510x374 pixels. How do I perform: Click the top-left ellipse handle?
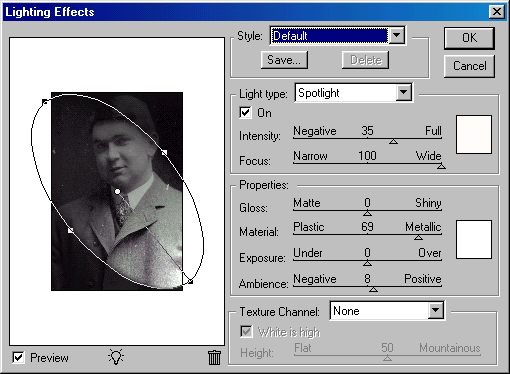click(45, 102)
